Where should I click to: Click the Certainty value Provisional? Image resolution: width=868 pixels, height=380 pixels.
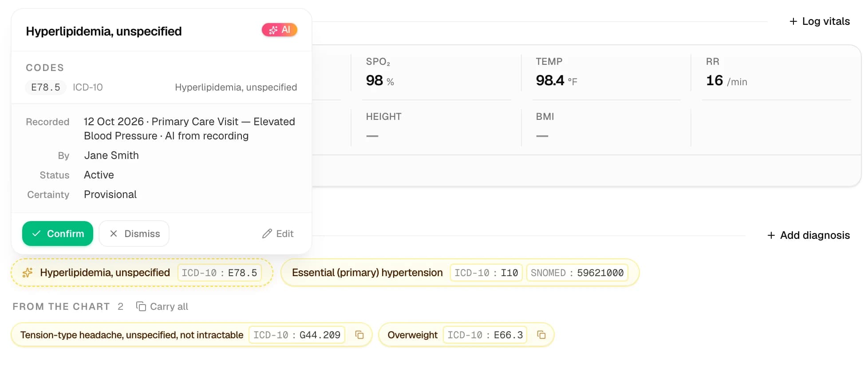(110, 194)
